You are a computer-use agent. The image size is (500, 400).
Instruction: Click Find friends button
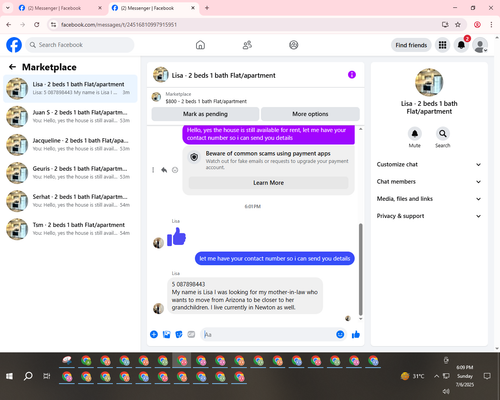411,45
